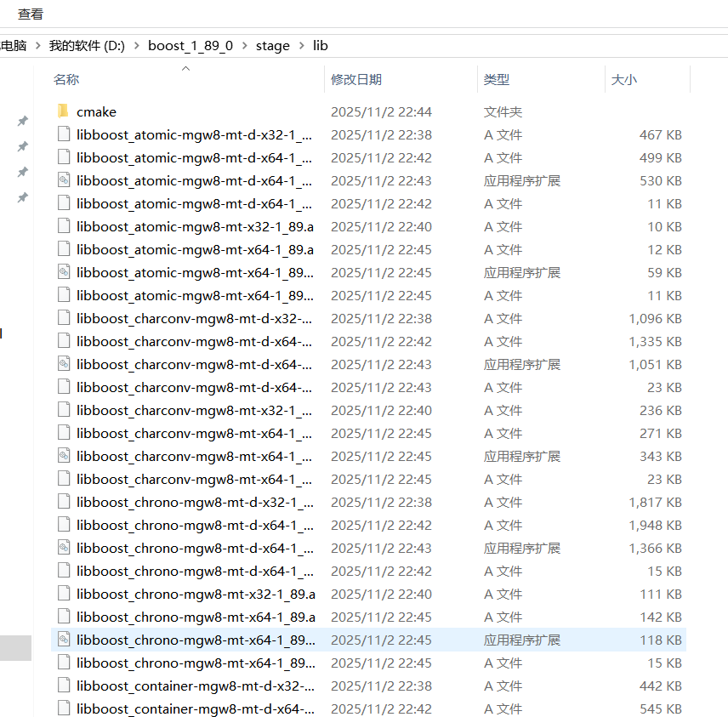The image size is (728, 717).
Task: Click the file icon of the 1,335 KB libboost_charconv row
Action: (64, 341)
